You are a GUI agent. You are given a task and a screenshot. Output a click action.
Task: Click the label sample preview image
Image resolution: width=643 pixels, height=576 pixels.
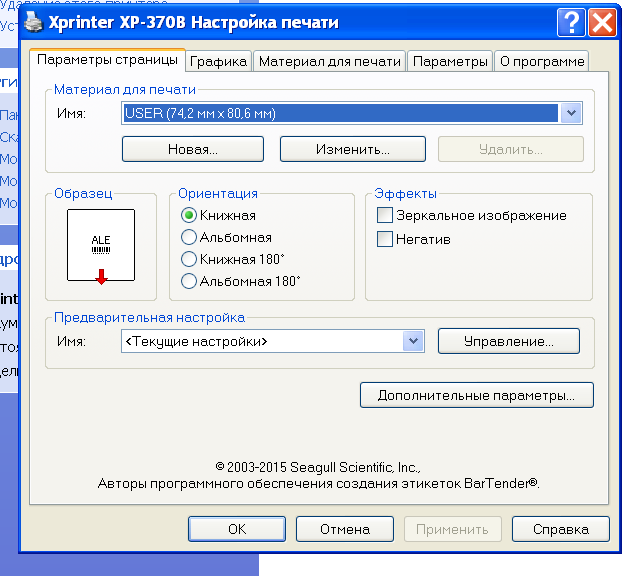pyautogui.click(x=100, y=245)
